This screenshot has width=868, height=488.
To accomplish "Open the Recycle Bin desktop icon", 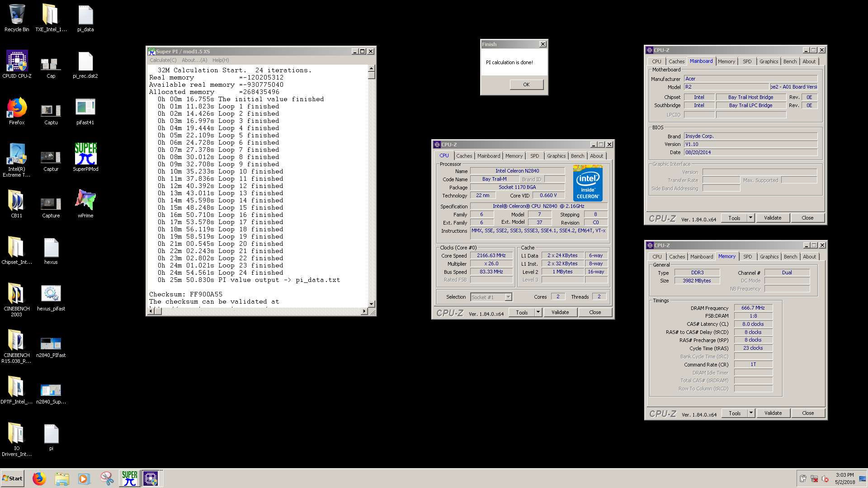I will tap(17, 18).
